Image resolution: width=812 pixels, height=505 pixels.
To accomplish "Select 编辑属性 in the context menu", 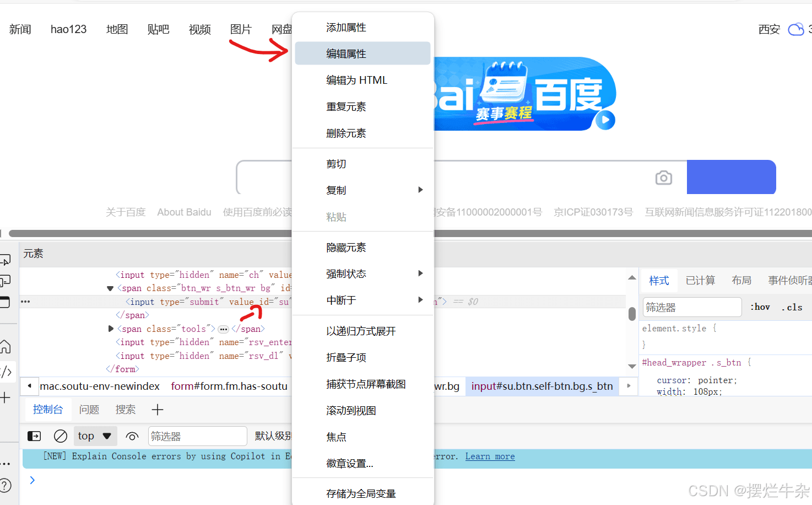I will tap(362, 53).
